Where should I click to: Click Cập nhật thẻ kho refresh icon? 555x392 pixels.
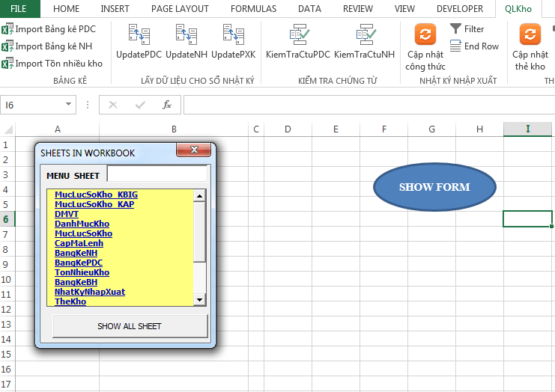[x=530, y=34]
